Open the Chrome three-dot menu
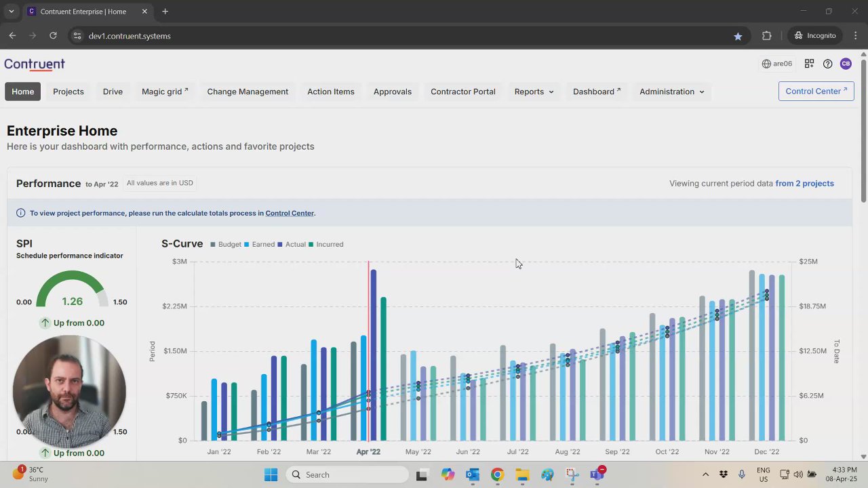 pyautogui.click(x=854, y=36)
